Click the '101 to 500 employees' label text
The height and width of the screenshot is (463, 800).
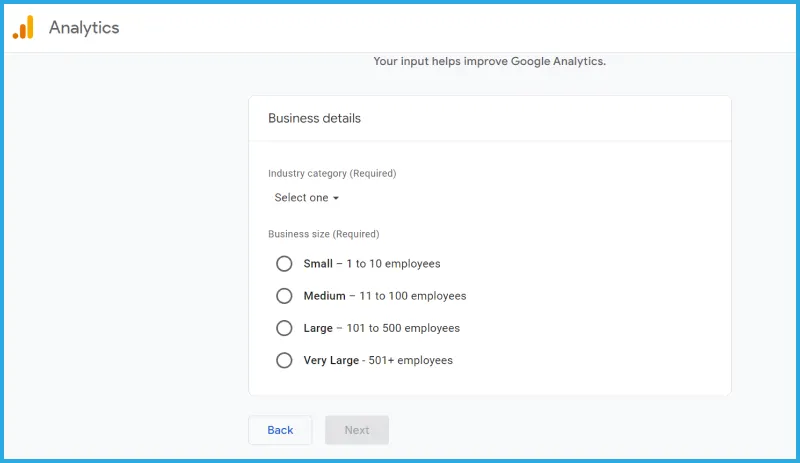403,328
